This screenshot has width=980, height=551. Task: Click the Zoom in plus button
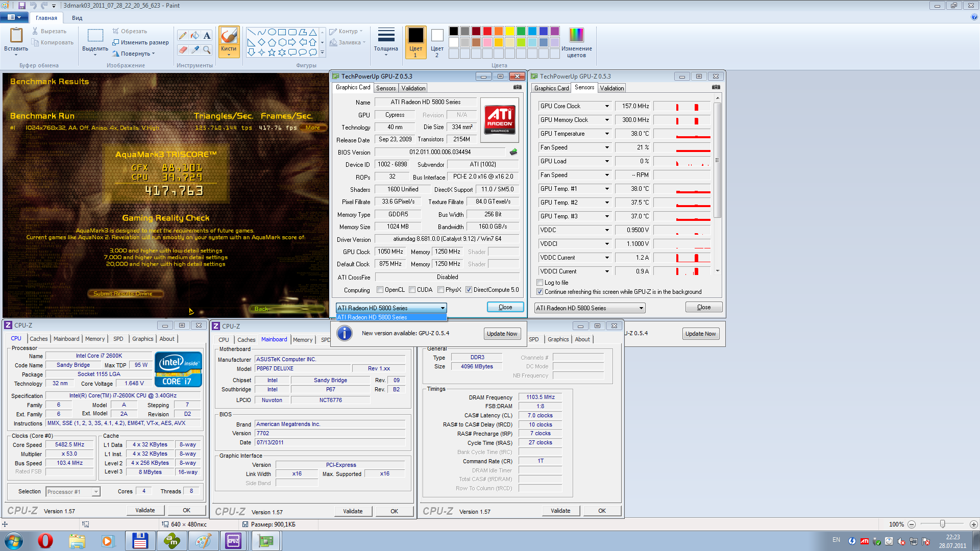click(973, 524)
